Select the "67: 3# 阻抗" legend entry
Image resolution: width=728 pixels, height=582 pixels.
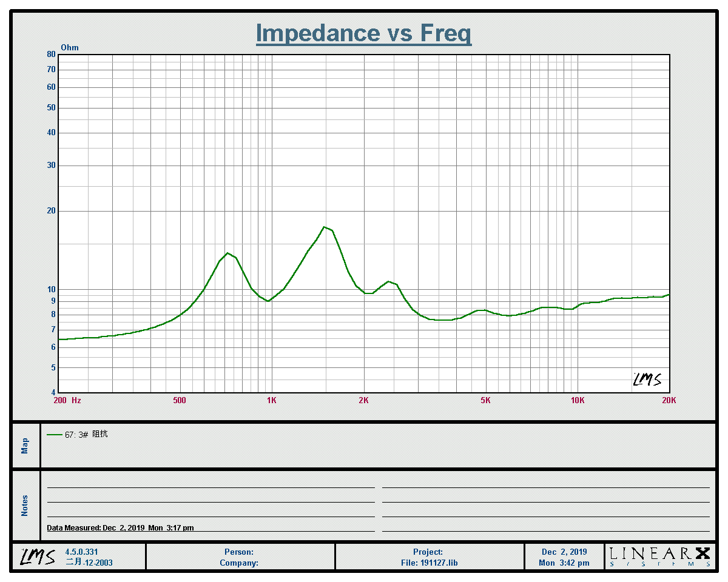(x=86, y=435)
